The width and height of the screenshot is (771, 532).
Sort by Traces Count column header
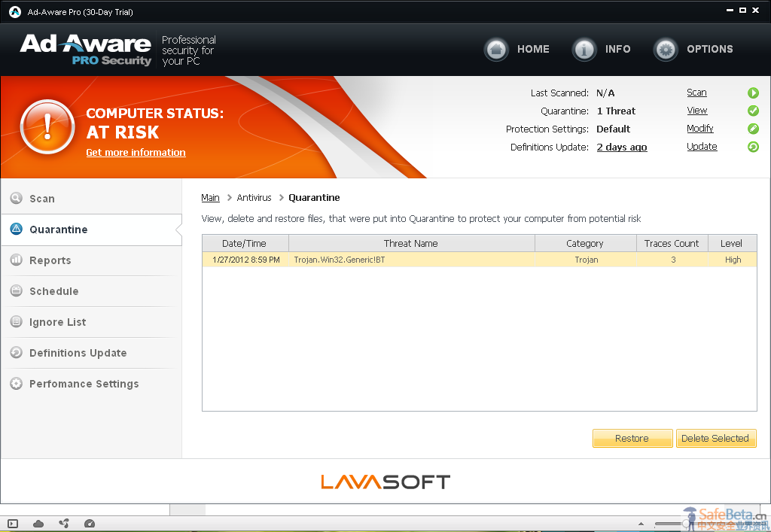tap(672, 243)
